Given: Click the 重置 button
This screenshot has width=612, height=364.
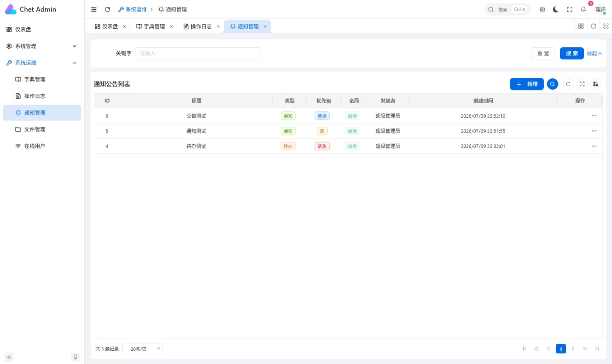Looking at the screenshot, I should coord(543,53).
